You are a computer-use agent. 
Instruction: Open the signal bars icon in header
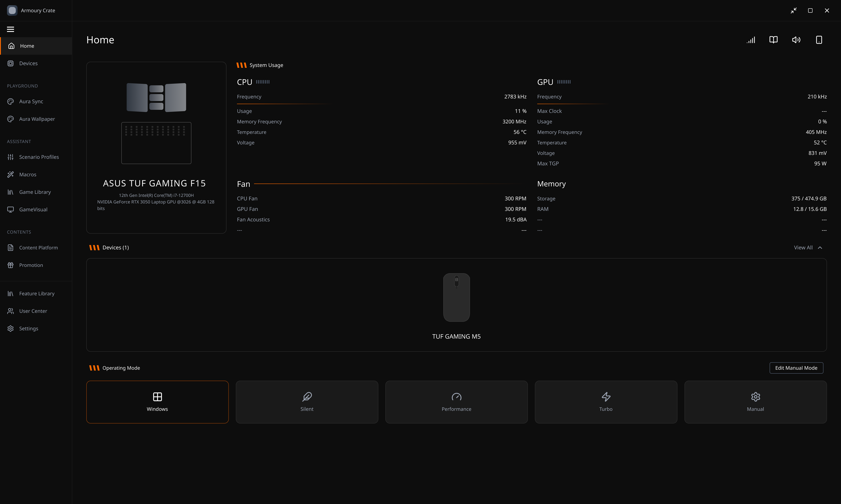click(x=751, y=40)
